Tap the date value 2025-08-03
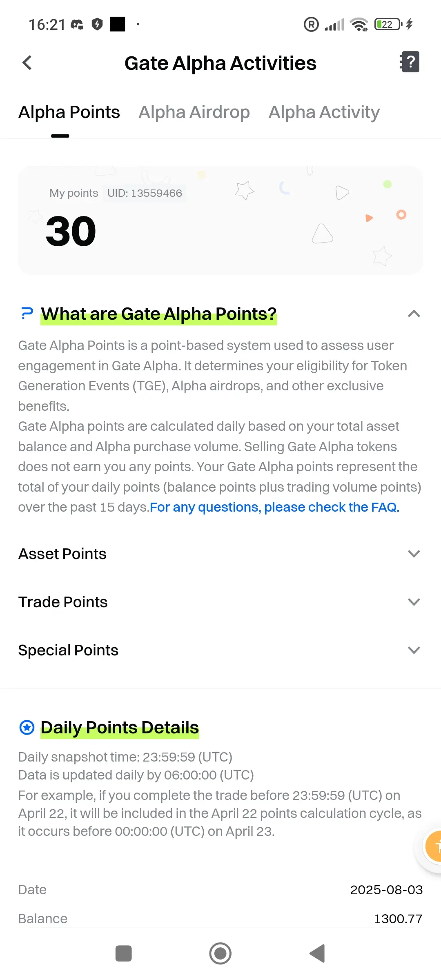The image size is (441, 980). point(386,890)
